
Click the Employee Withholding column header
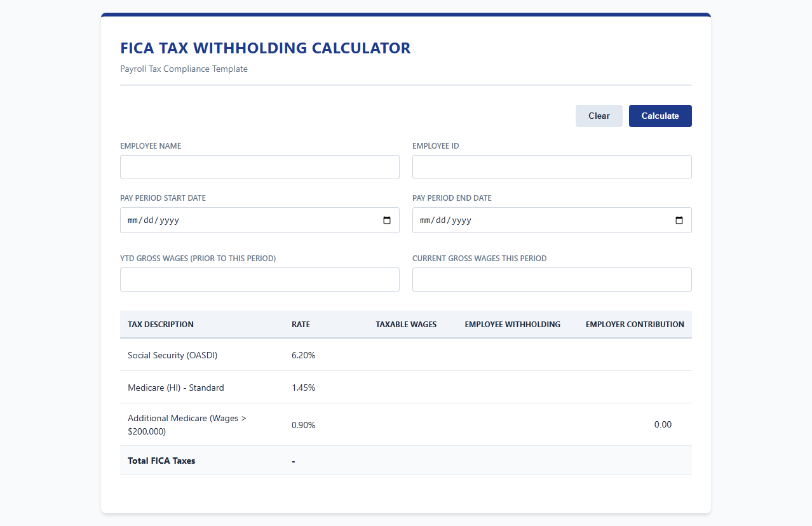tap(513, 324)
